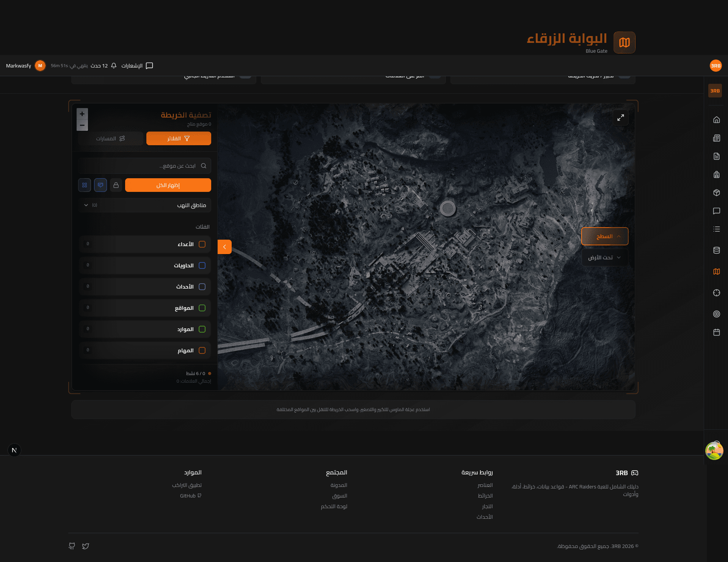
Task: Click the notification bell icon
Action: pos(113,66)
